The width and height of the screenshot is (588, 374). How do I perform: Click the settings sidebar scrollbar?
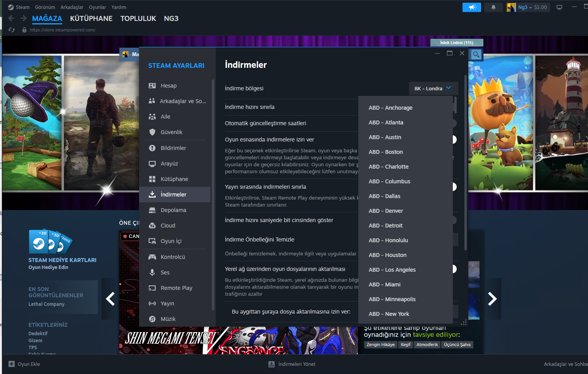(213, 195)
